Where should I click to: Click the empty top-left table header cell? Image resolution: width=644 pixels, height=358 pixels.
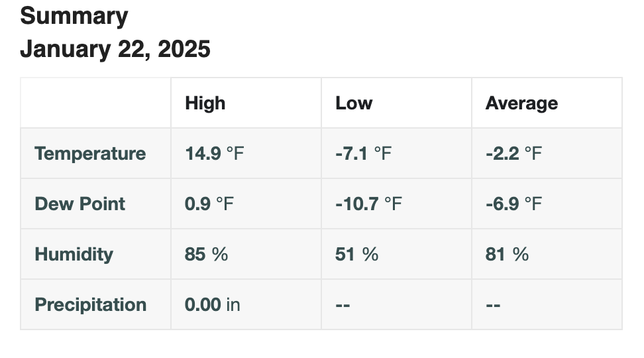pos(95,103)
